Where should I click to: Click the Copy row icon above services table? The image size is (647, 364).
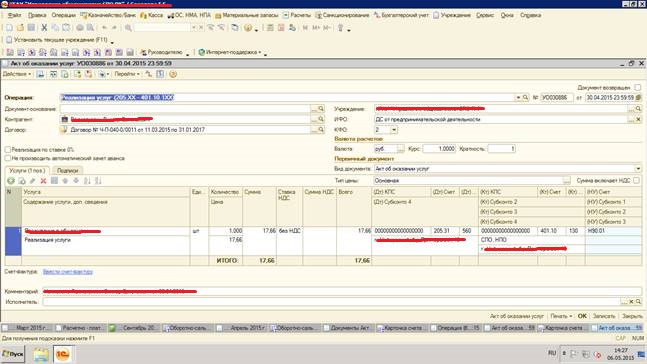click(22, 181)
